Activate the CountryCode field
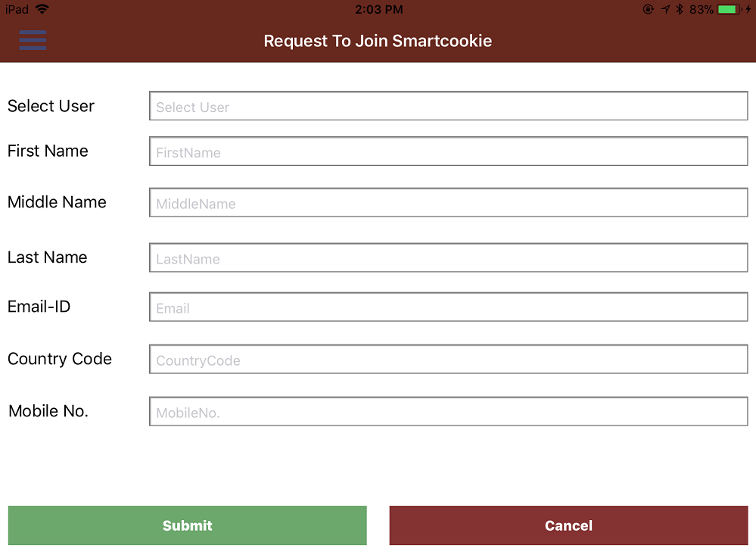The image size is (756, 558). (448, 360)
